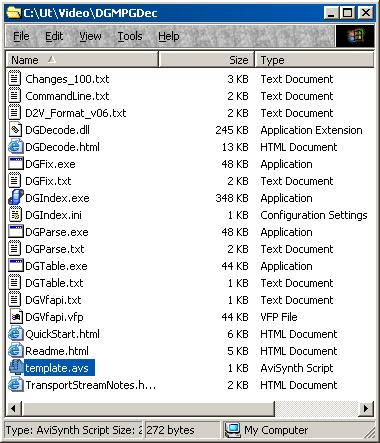Click the QuickStart.html browser icon

15,334
